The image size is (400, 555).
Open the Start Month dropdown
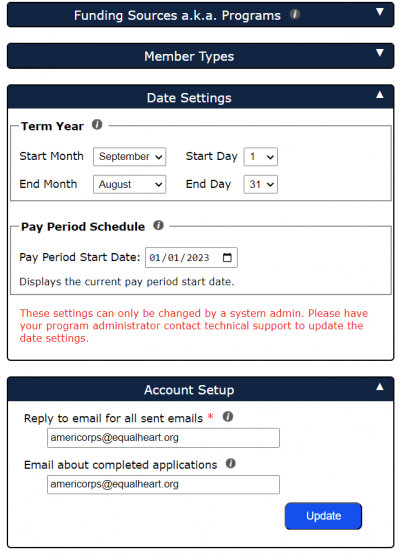coord(130,156)
